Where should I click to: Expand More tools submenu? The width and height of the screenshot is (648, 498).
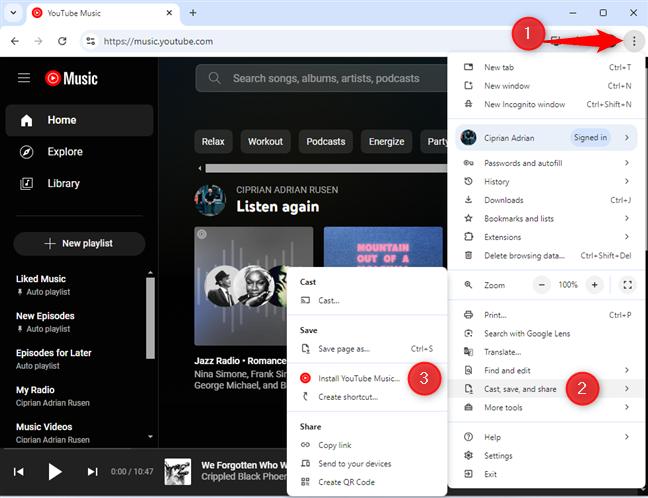point(546,407)
